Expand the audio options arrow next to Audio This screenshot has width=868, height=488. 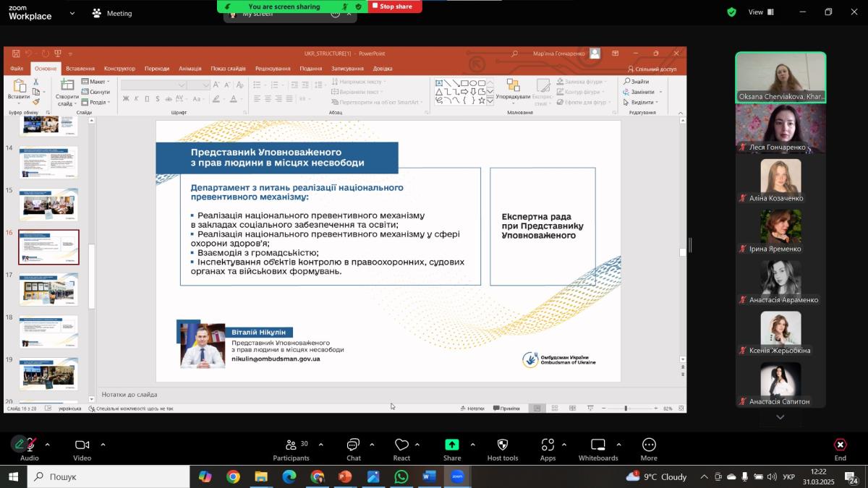click(48, 445)
